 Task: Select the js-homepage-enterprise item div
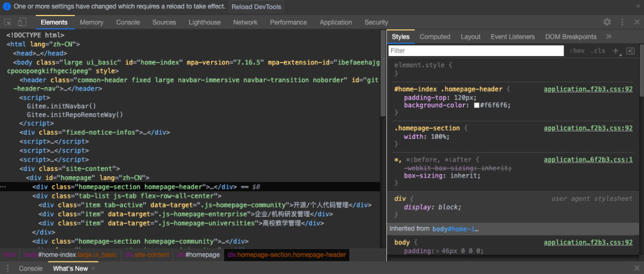click(x=185, y=214)
